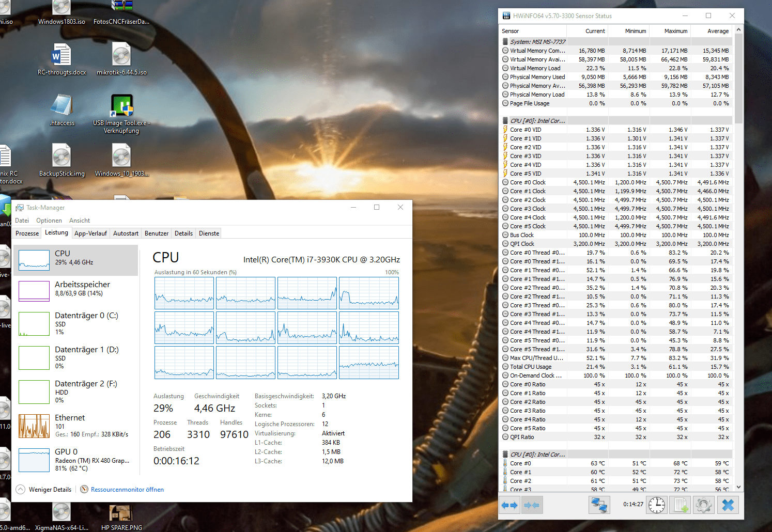Switch to the Autostart tab
This screenshot has width=772, height=532.
point(126,233)
